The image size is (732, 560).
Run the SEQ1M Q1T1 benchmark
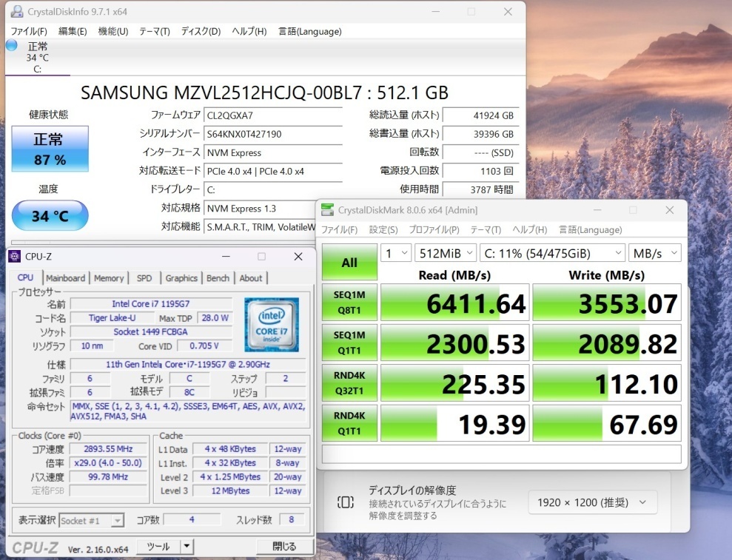point(349,343)
